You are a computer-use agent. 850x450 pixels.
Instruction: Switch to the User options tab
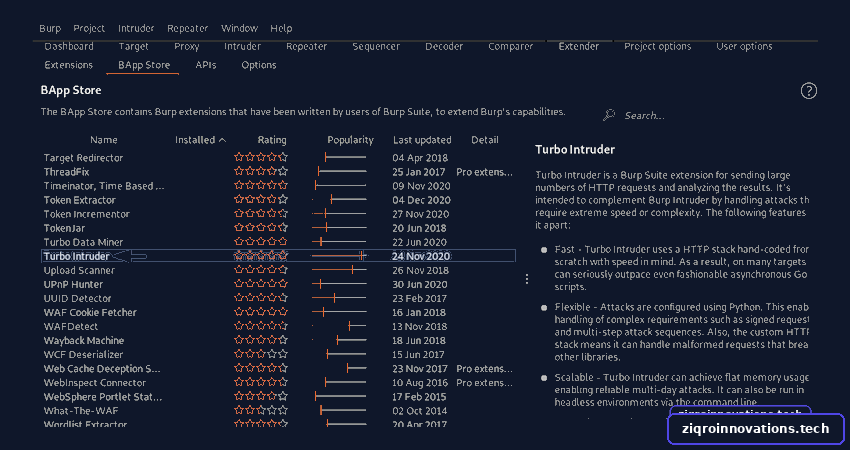coord(744,47)
